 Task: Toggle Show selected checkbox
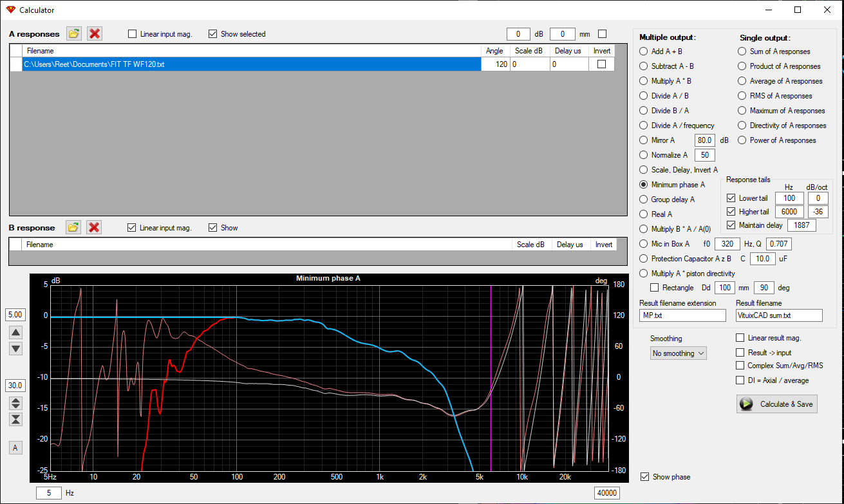[213, 34]
